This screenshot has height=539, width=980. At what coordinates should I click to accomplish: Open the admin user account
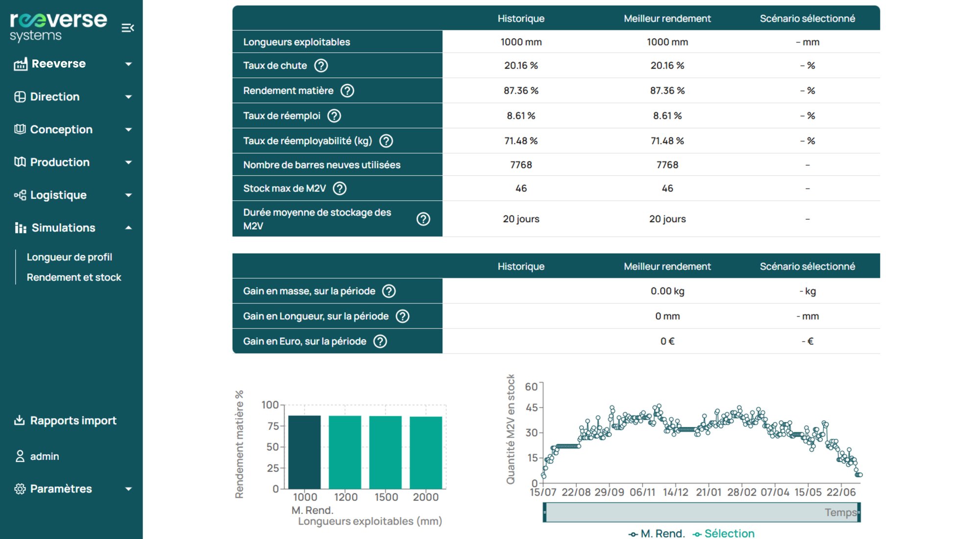tap(44, 456)
